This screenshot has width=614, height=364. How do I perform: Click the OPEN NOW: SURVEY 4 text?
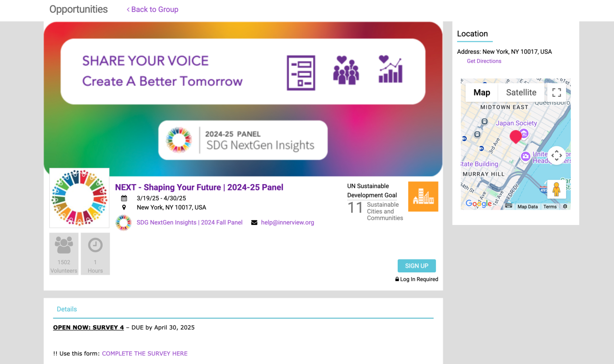tap(88, 328)
